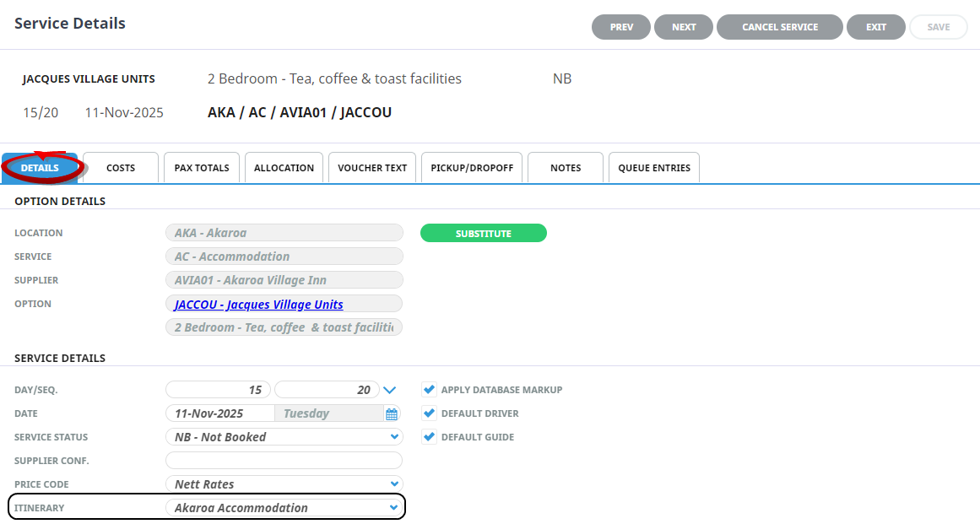Switch to the Costs tab

tap(121, 167)
